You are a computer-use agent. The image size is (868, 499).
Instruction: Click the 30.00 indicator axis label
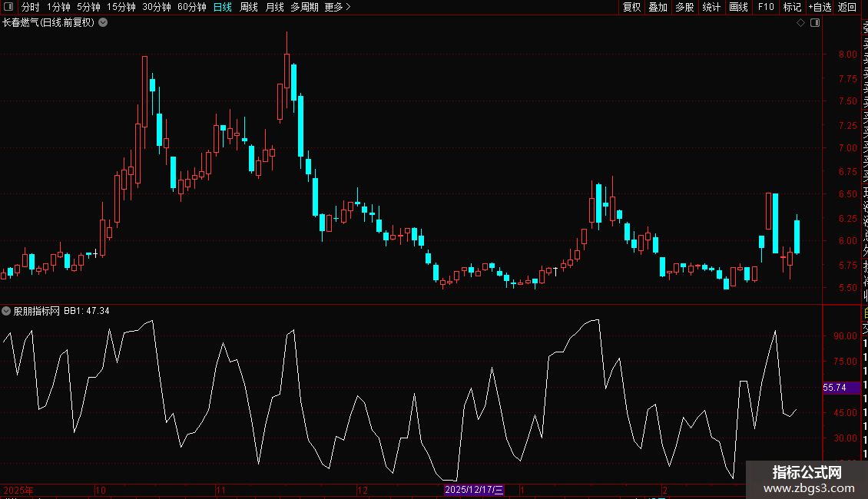(845, 438)
